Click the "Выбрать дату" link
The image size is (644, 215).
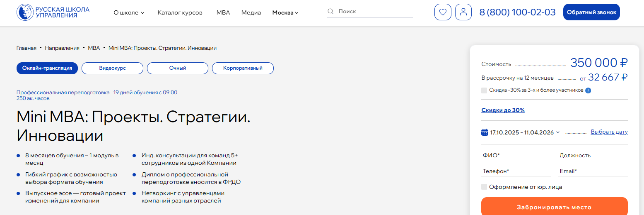pos(609,132)
